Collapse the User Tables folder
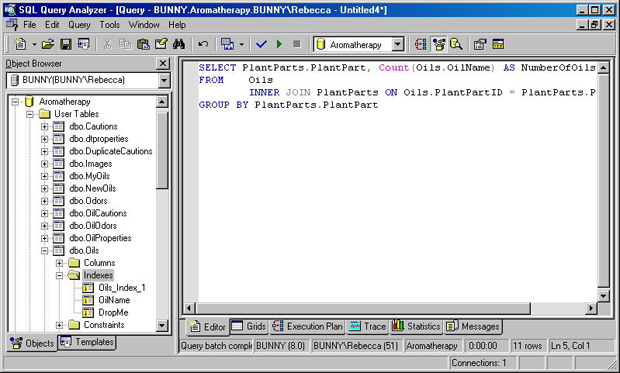The image size is (620, 373). tap(30, 114)
